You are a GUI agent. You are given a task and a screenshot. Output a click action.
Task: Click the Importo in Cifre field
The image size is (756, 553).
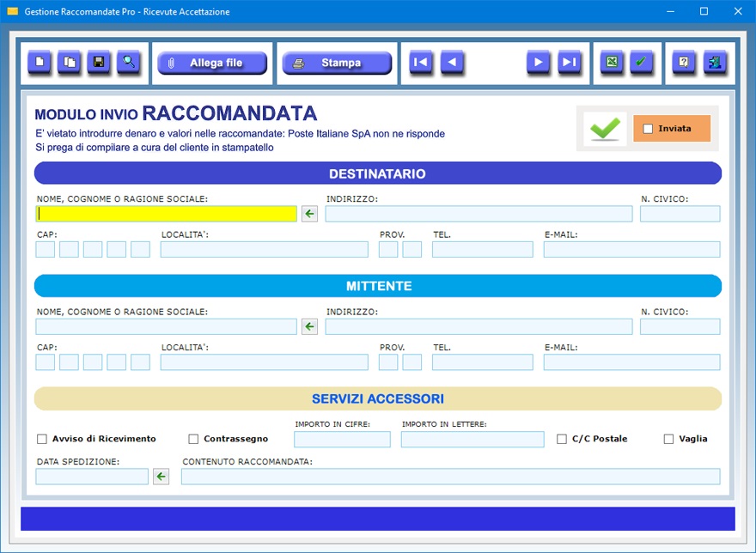click(342, 439)
